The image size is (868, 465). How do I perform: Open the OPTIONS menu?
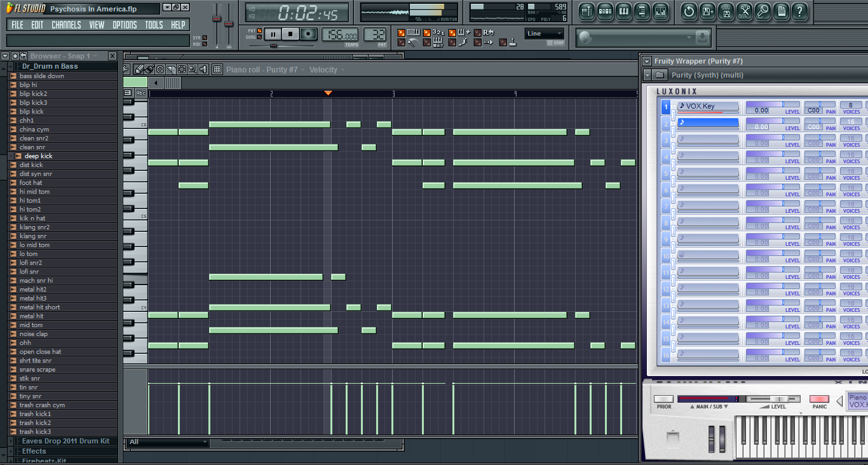tap(125, 25)
